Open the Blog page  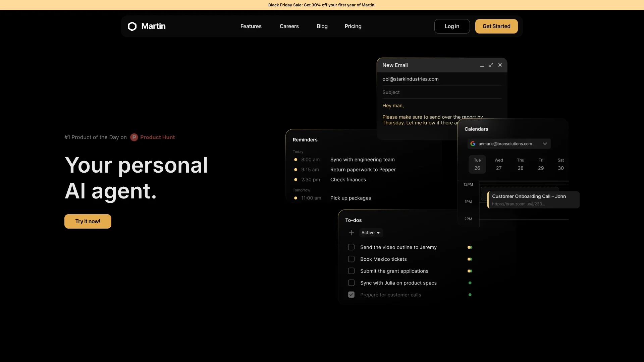coord(322,26)
